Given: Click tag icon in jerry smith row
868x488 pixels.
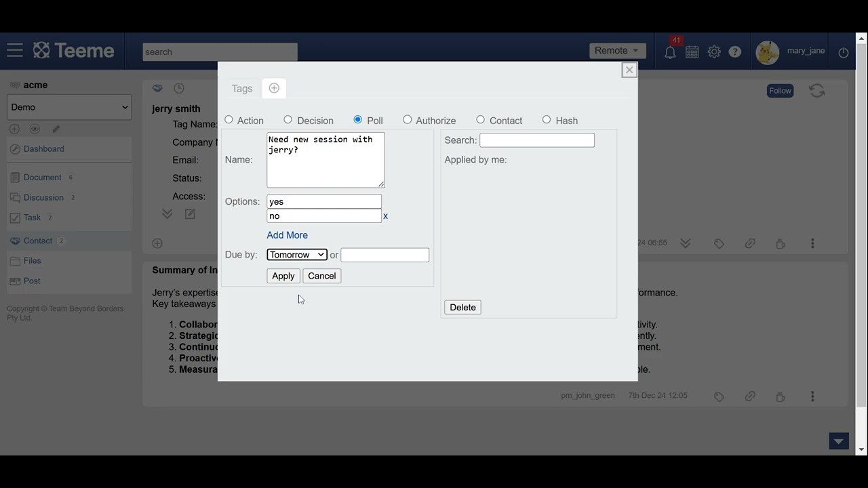Looking at the screenshot, I should coord(719,243).
